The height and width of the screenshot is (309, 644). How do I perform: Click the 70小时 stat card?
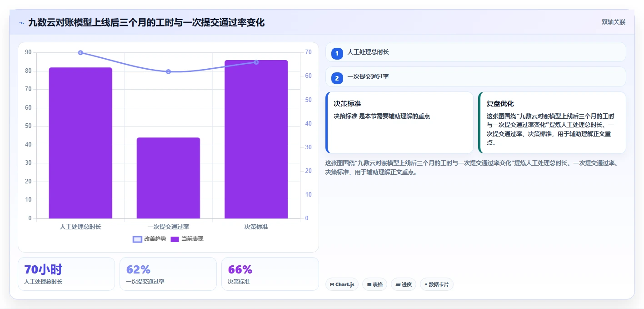coord(66,274)
